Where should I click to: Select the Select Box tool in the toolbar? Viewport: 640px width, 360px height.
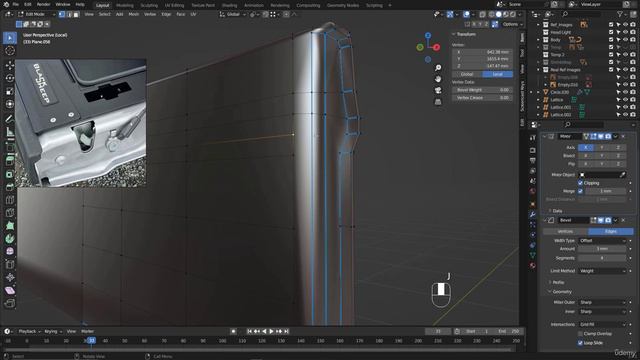pos(10,38)
